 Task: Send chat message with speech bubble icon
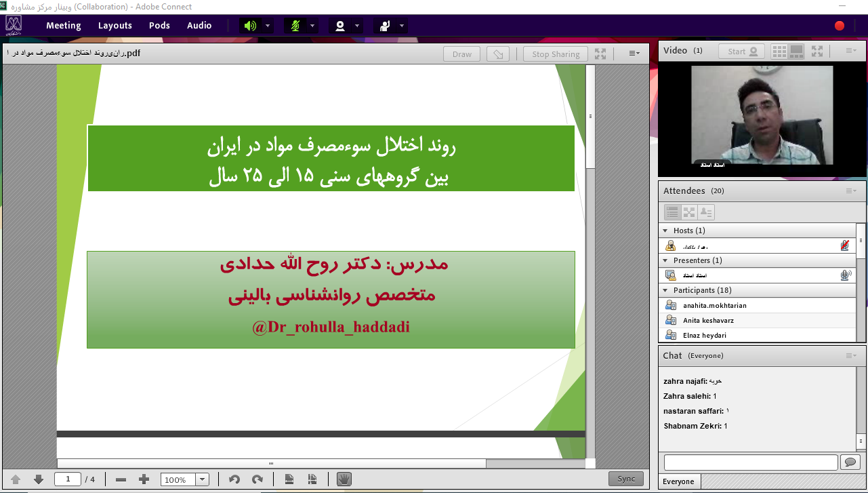[x=849, y=462]
